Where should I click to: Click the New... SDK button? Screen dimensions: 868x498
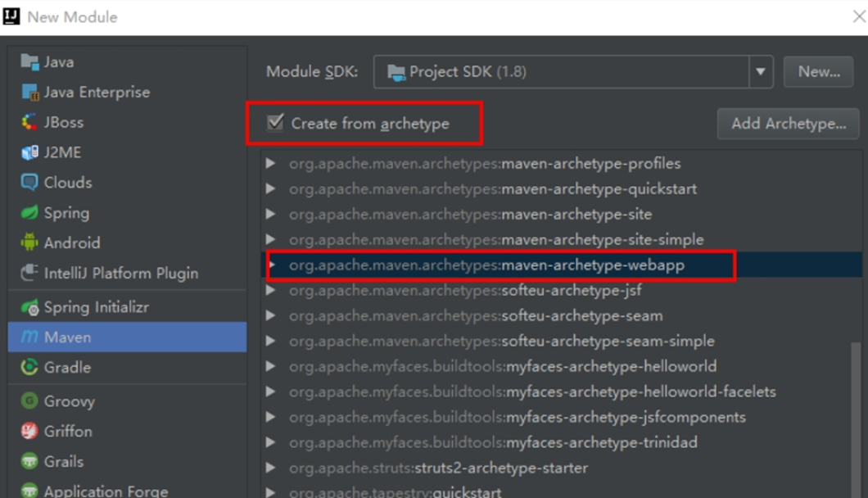(x=818, y=71)
